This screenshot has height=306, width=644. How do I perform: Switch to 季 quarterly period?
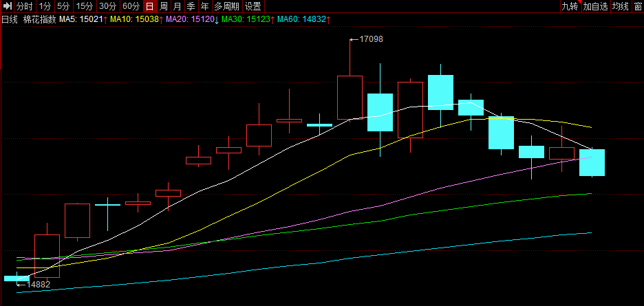tap(191, 6)
